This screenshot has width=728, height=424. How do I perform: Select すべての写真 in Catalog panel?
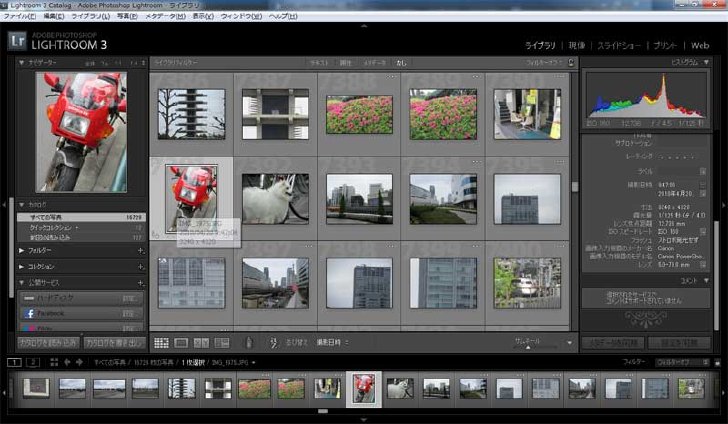(x=82, y=217)
